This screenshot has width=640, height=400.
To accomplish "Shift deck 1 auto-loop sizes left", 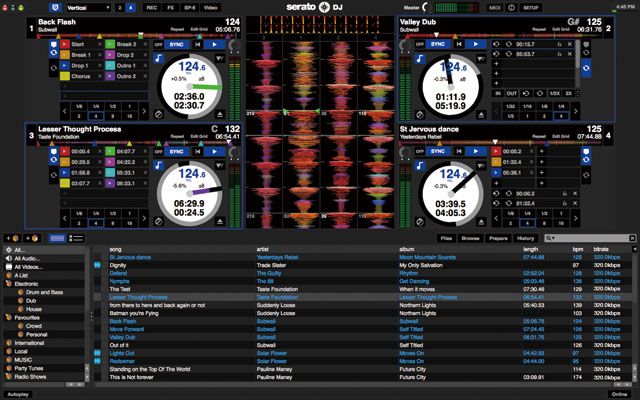I will pyautogui.click(x=64, y=111).
